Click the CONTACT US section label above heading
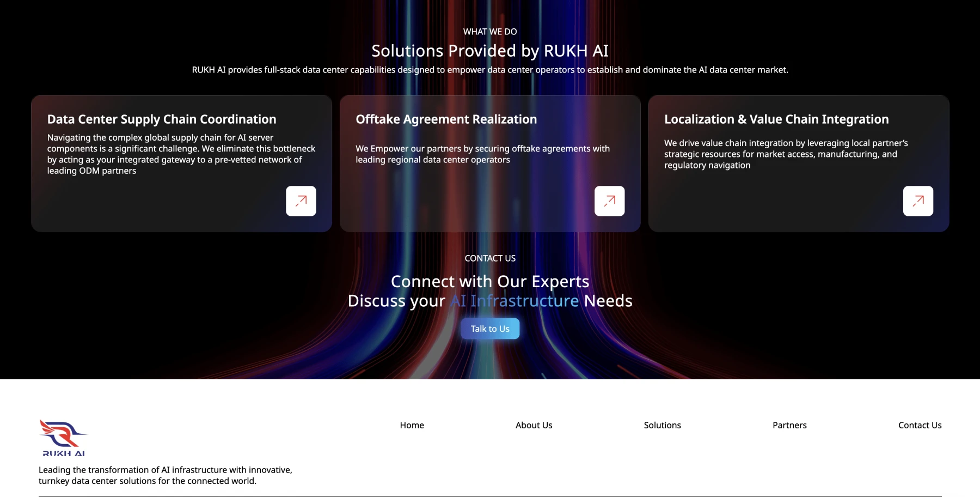 click(490, 258)
